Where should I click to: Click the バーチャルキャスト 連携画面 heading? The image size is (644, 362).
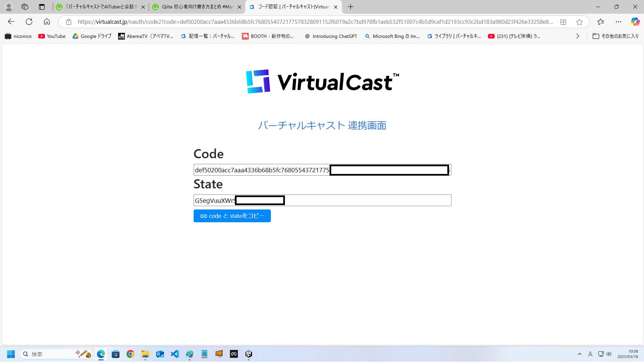[x=322, y=125]
